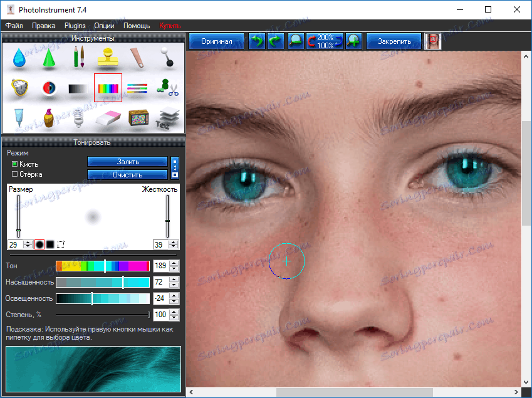
Task: Increase Степень value with up arrow
Action: pos(174,312)
